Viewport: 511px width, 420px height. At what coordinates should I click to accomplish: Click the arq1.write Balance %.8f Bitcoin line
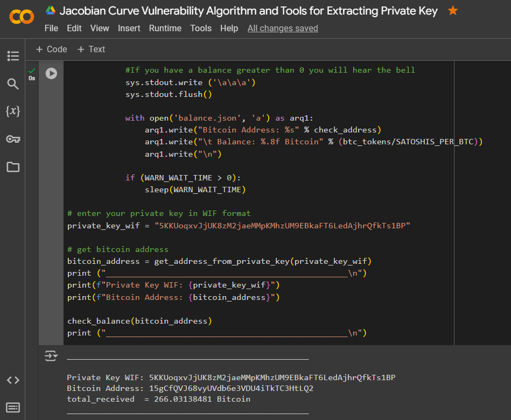[313, 142]
